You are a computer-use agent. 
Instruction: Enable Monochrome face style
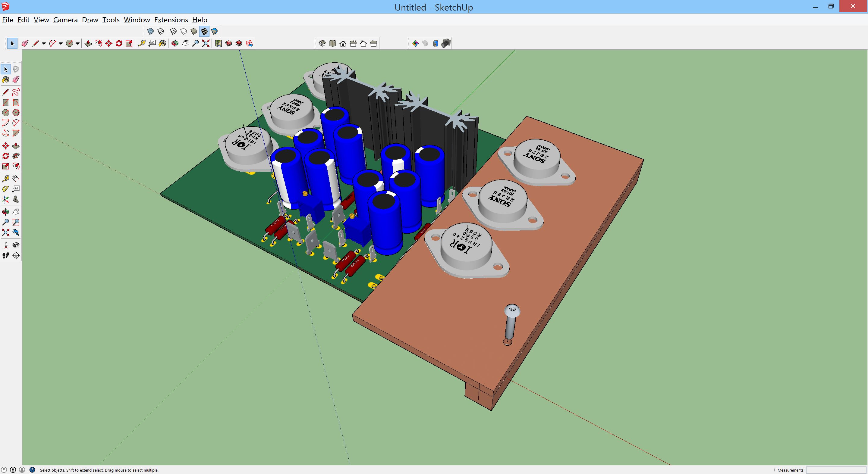coord(215,31)
